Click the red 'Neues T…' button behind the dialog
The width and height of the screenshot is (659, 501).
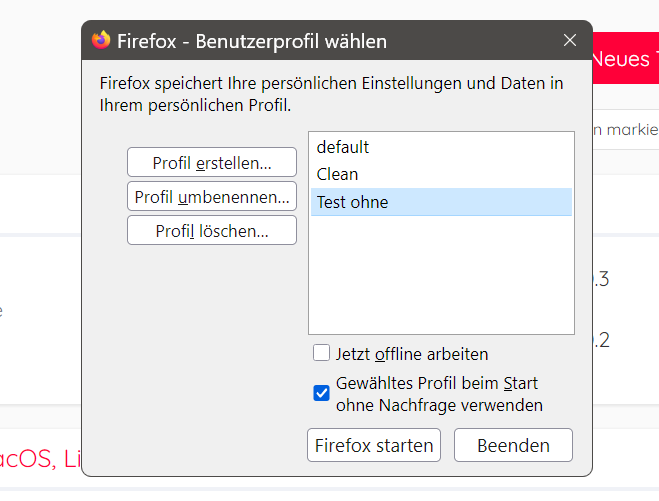[625, 59]
